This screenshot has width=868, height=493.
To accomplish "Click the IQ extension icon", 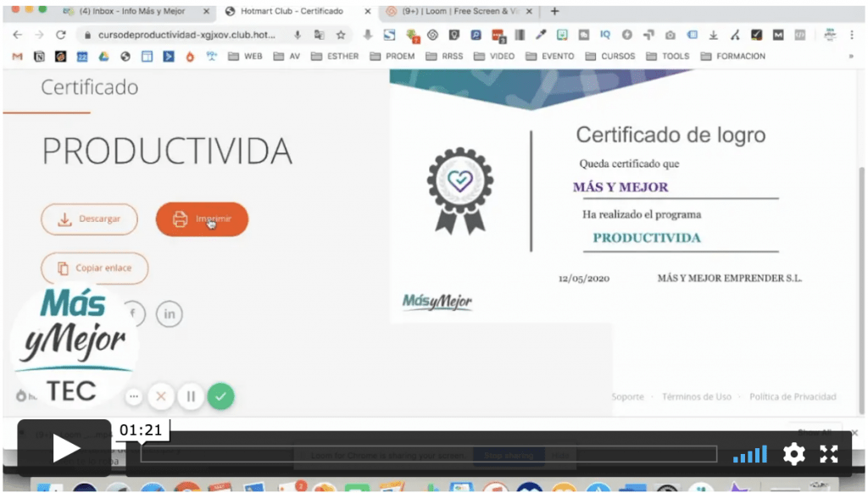I will click(x=605, y=35).
